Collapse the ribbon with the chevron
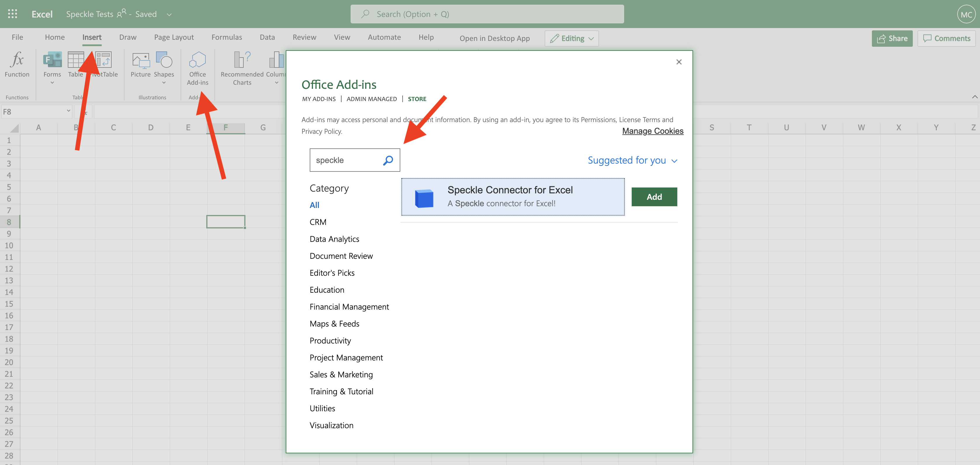The width and height of the screenshot is (980, 465). [974, 97]
